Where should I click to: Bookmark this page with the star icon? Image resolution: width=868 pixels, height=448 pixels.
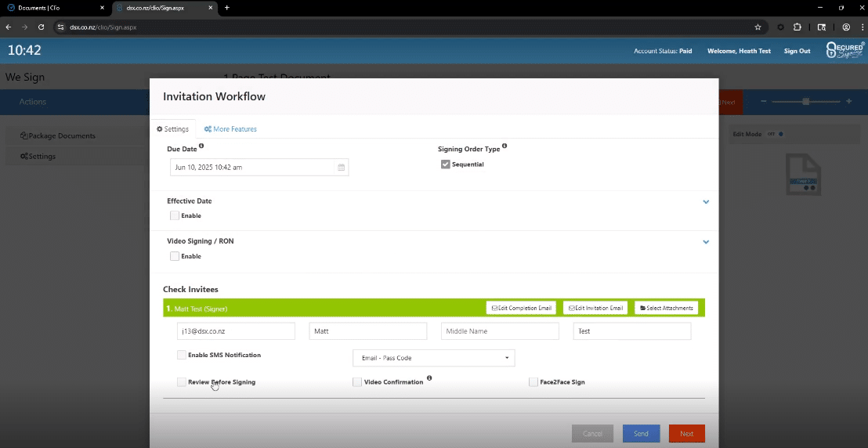(x=758, y=27)
